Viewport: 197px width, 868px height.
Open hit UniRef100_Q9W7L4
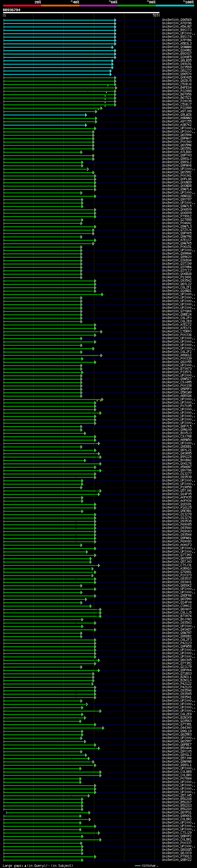tap(177, 189)
